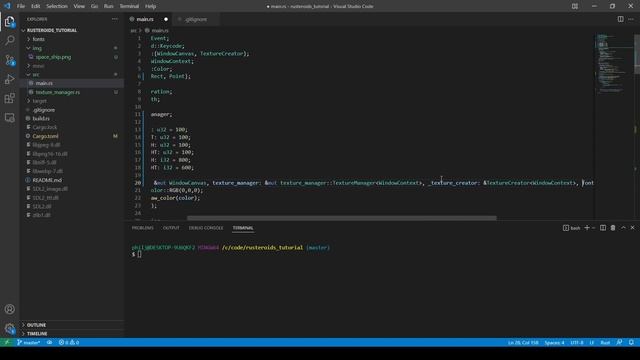Open the Search view in activity bar
Screen dimensions: 640x360
(x=9, y=40)
